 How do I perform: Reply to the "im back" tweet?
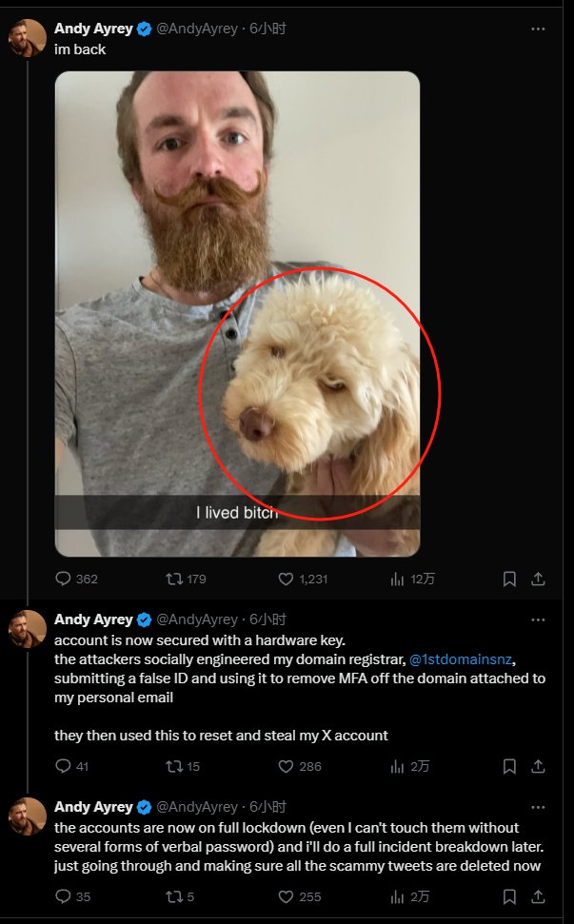(x=65, y=579)
